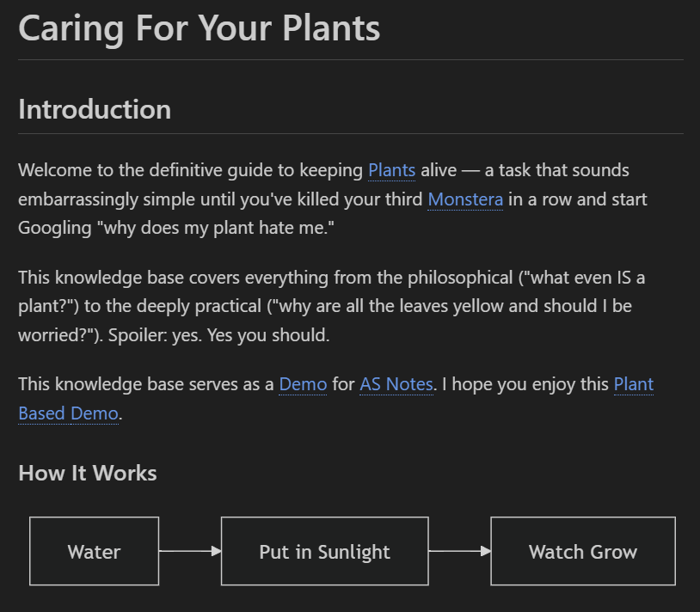Screen dimensions: 700x612
Task: Select the Watch Grow flowchart node
Action: 582,551
